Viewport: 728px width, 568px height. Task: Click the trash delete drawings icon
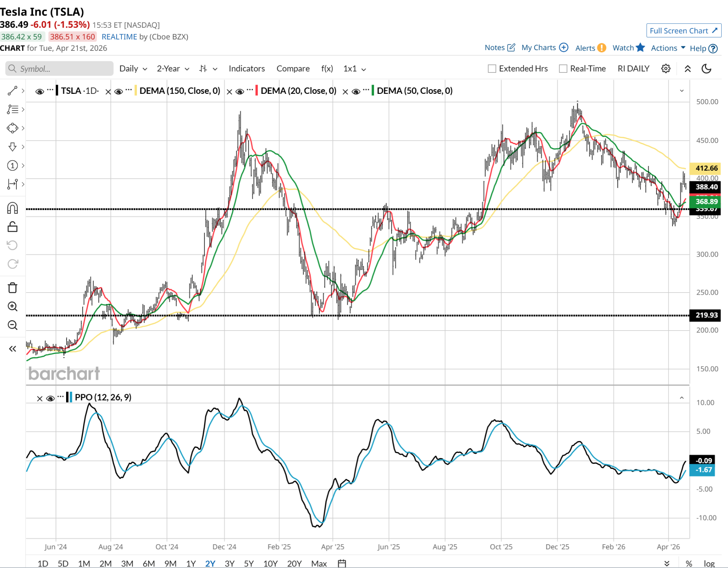[12, 288]
